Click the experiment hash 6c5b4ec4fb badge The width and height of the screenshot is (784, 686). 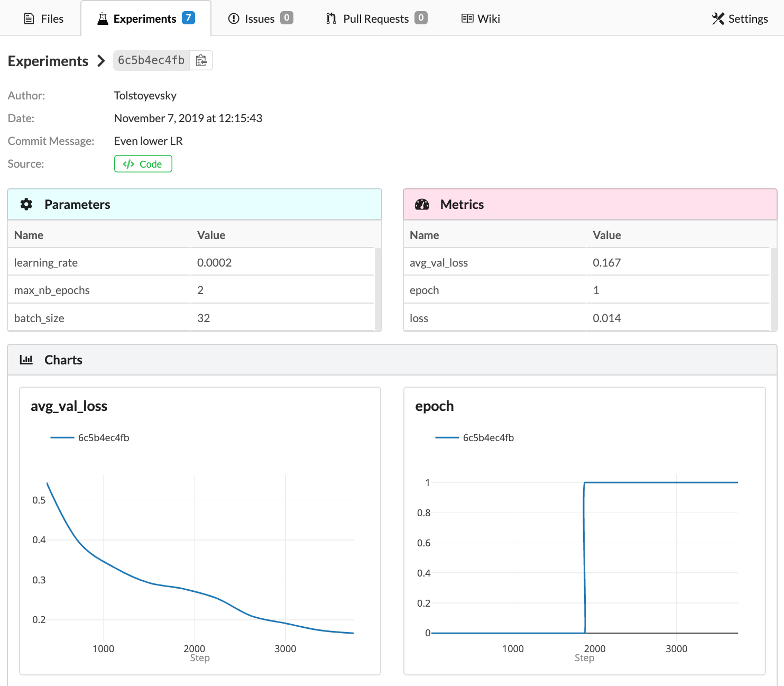[151, 61]
